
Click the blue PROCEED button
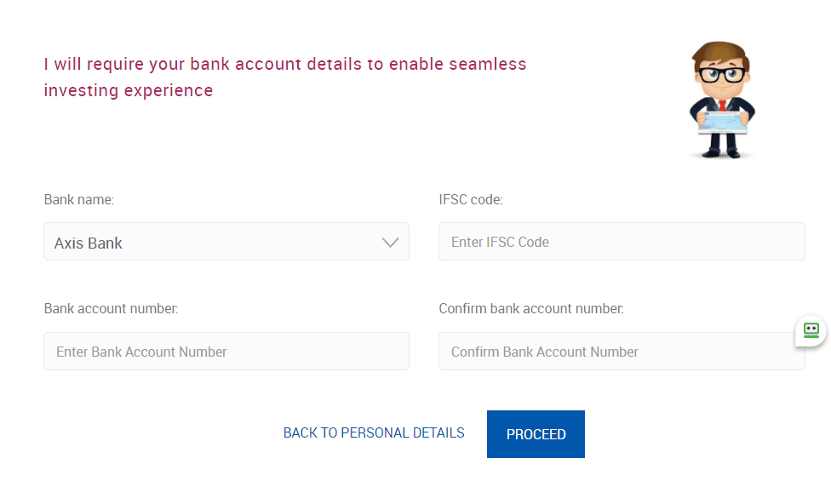pos(536,434)
